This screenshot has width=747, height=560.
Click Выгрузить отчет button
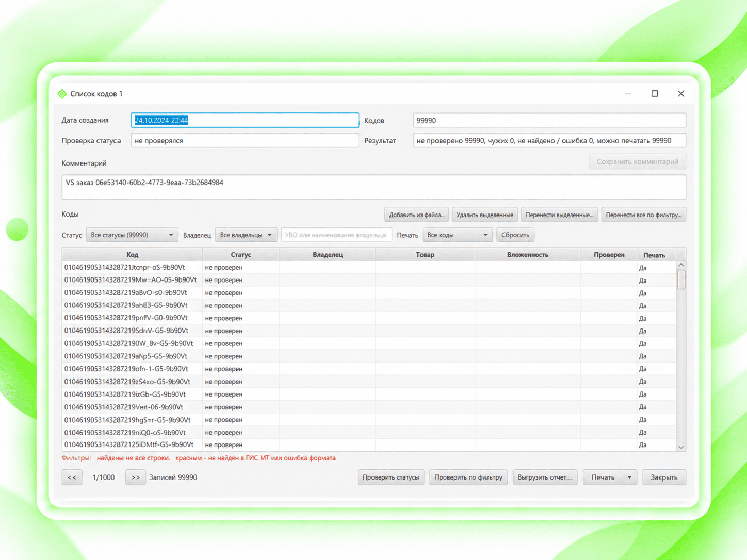point(545,477)
